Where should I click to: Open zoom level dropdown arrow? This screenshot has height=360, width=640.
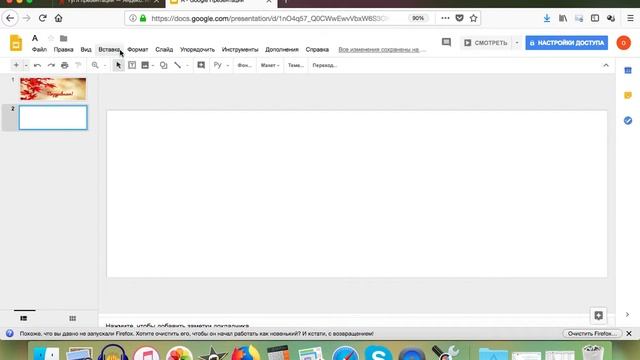click(105, 65)
